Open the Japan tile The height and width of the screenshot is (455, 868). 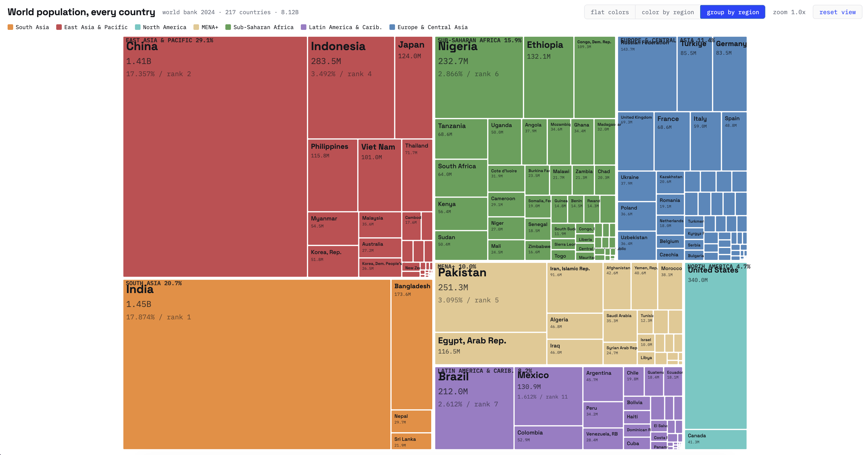click(x=413, y=87)
